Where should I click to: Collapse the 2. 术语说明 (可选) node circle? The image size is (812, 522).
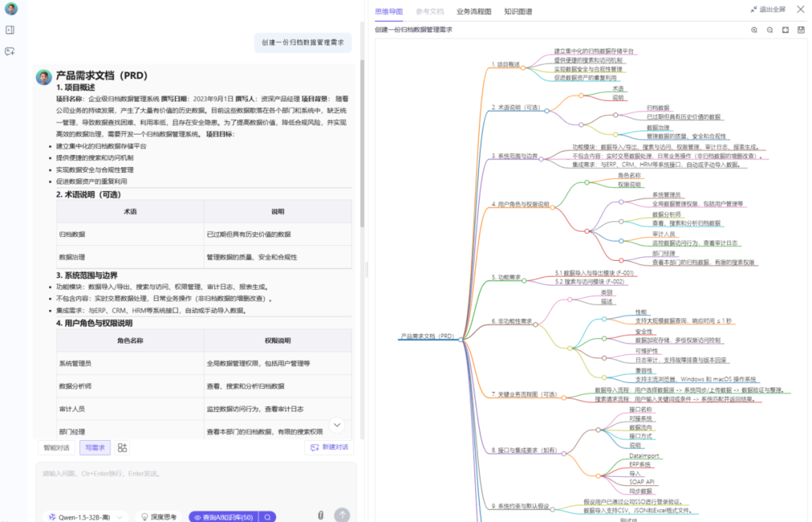point(547,111)
